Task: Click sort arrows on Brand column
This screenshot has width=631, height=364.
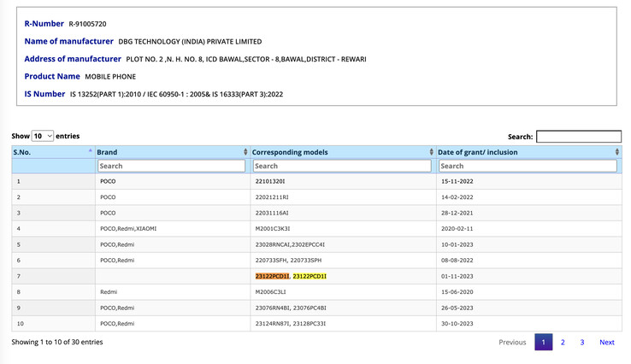Action: point(245,152)
